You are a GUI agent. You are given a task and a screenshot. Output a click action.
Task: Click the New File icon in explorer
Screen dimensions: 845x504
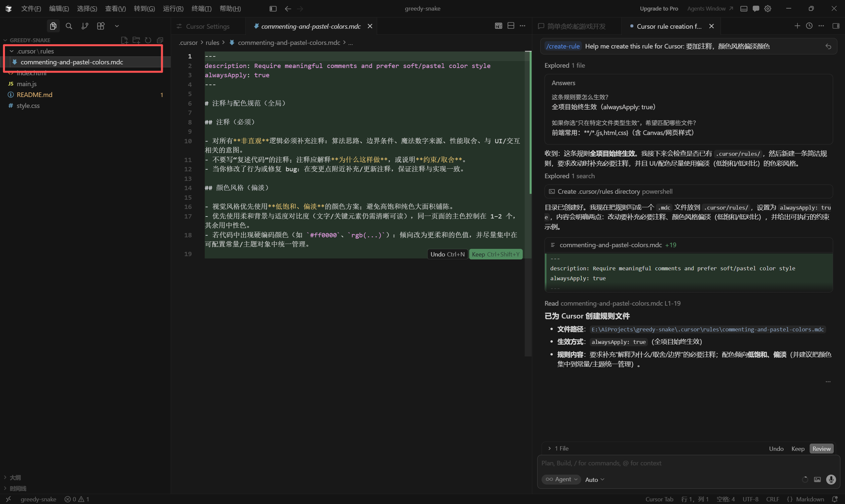tap(124, 40)
